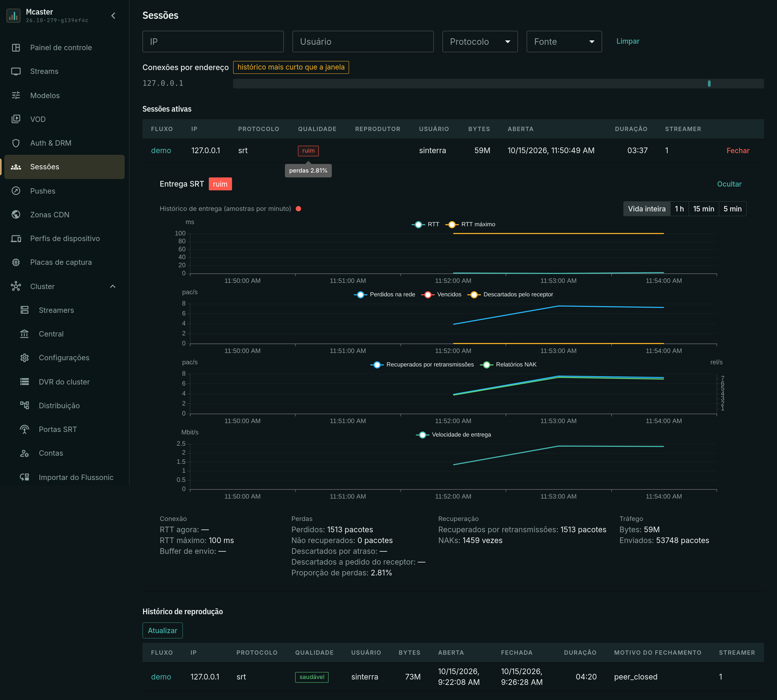Open the demo stream link in active sessions

161,151
